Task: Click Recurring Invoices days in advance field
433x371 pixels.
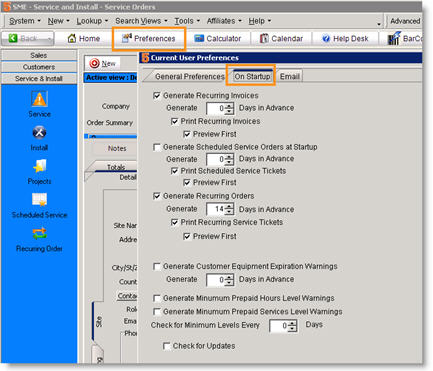Action: pyautogui.click(x=216, y=108)
